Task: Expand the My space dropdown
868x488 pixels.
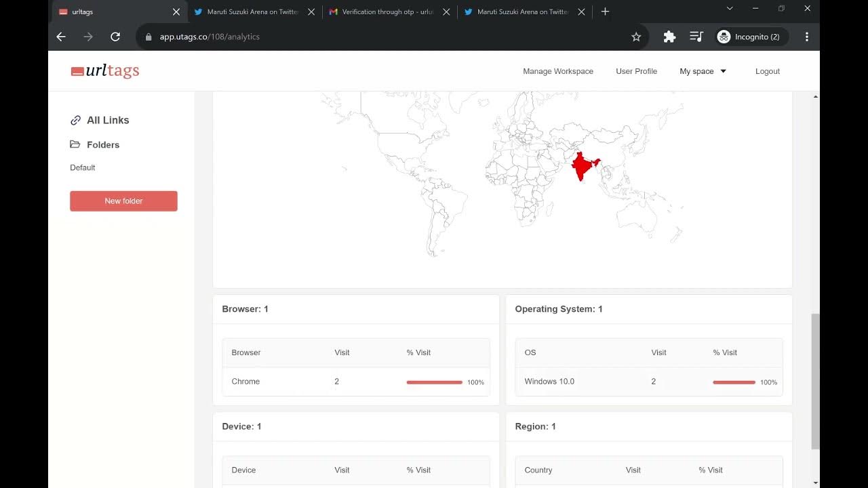Action: (703, 71)
